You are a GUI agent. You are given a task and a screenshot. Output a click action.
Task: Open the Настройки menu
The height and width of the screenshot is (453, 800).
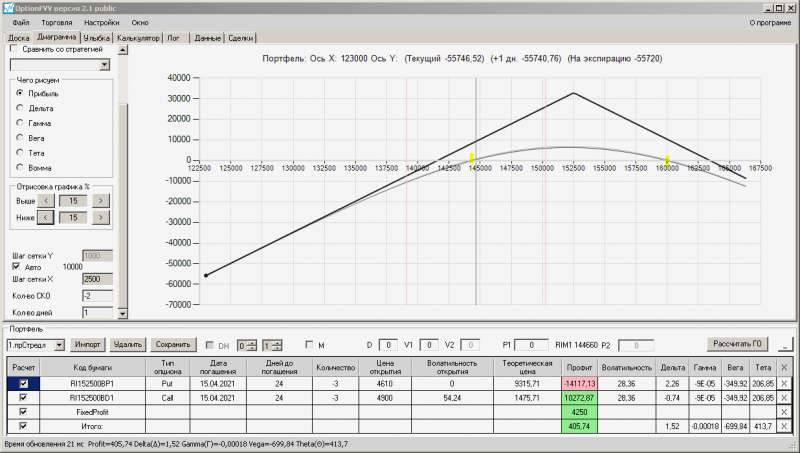102,22
